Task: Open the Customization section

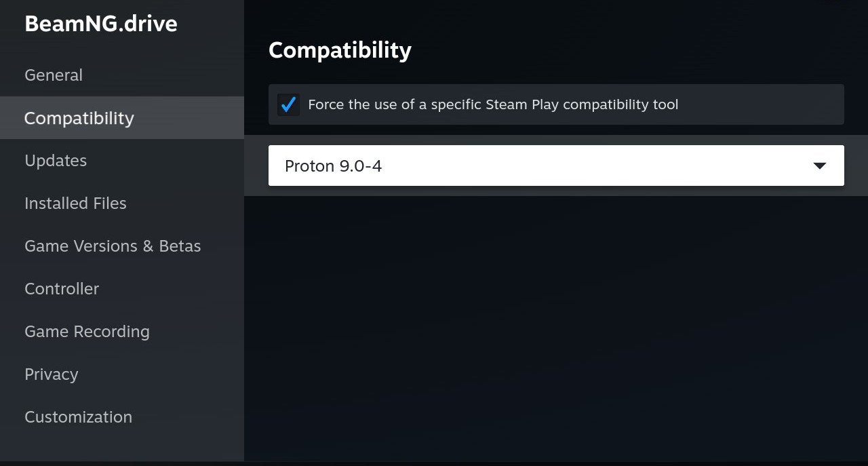Action: click(x=78, y=417)
